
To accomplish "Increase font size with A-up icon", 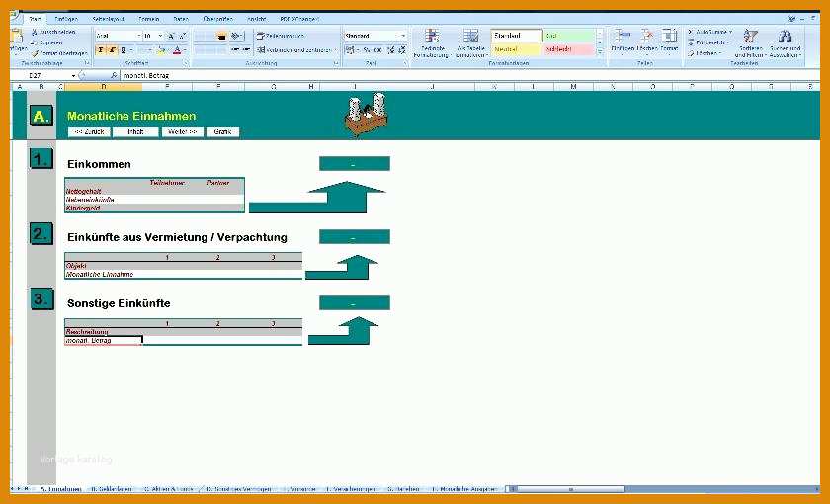I will coord(171,36).
